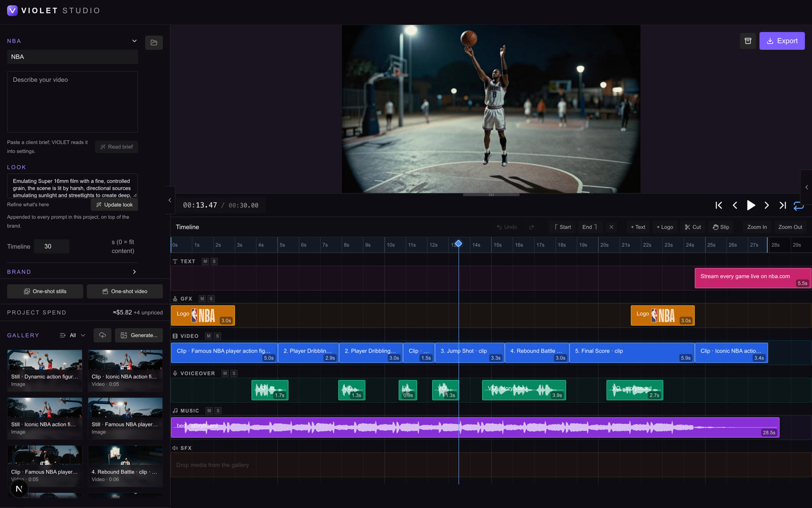Click the archive icon beside Export
The image size is (812, 508).
tap(748, 41)
